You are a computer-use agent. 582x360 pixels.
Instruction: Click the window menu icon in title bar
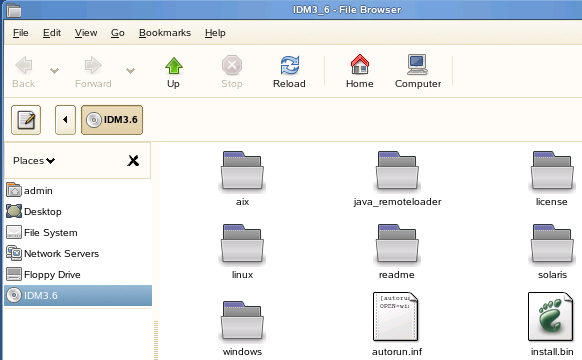click(14, 10)
